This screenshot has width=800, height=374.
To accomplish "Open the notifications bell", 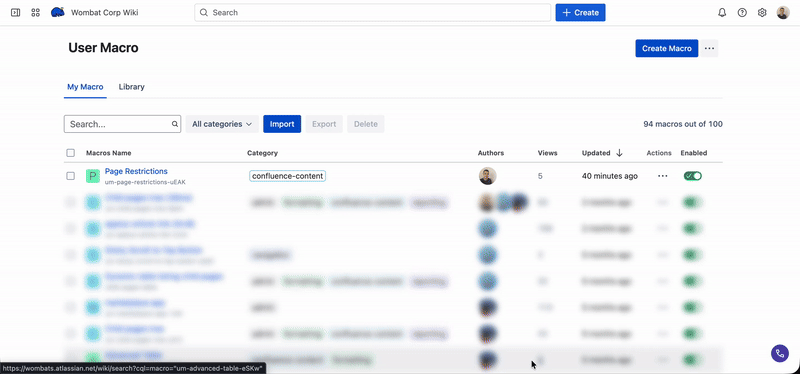I will pyautogui.click(x=722, y=13).
